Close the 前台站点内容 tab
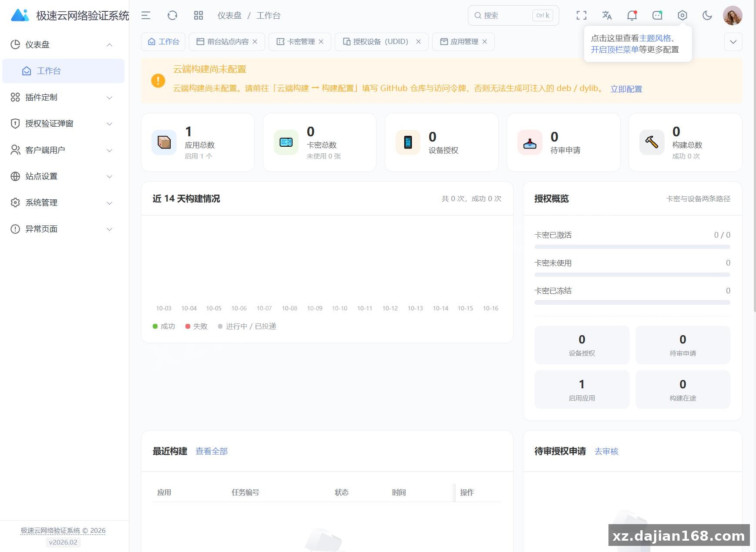Image resolution: width=756 pixels, height=552 pixels. click(x=255, y=42)
